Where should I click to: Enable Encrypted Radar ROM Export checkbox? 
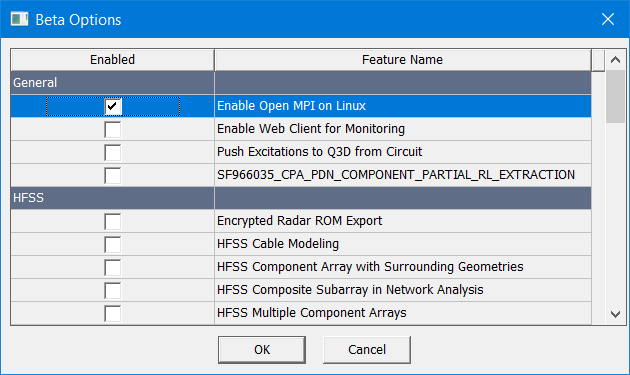click(112, 221)
